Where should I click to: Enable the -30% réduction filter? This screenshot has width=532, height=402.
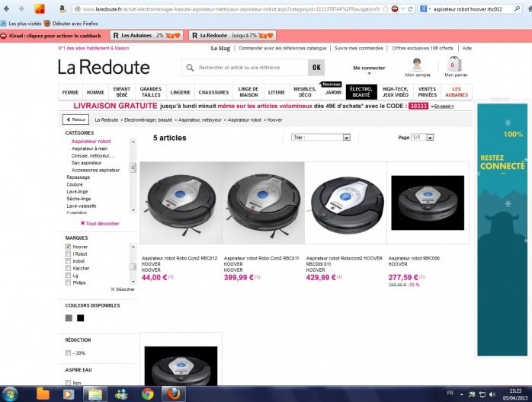(68, 353)
